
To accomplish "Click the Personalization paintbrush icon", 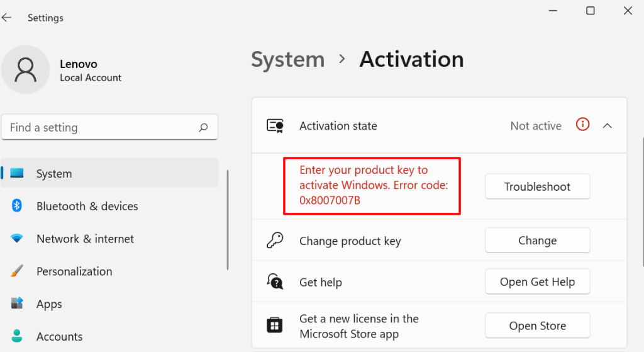I will pyautogui.click(x=17, y=271).
